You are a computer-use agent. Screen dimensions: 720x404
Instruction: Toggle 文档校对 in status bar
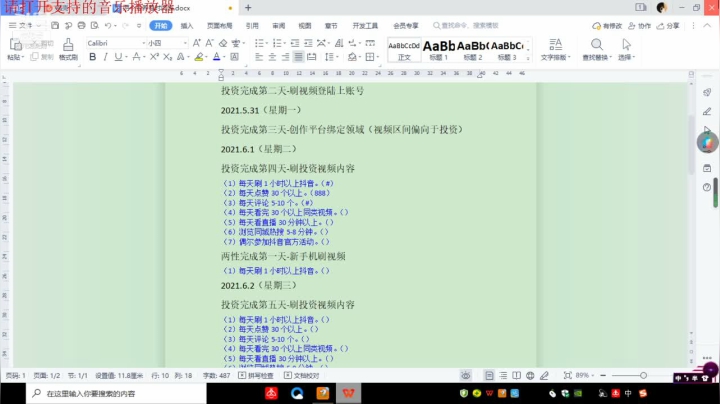(302, 376)
